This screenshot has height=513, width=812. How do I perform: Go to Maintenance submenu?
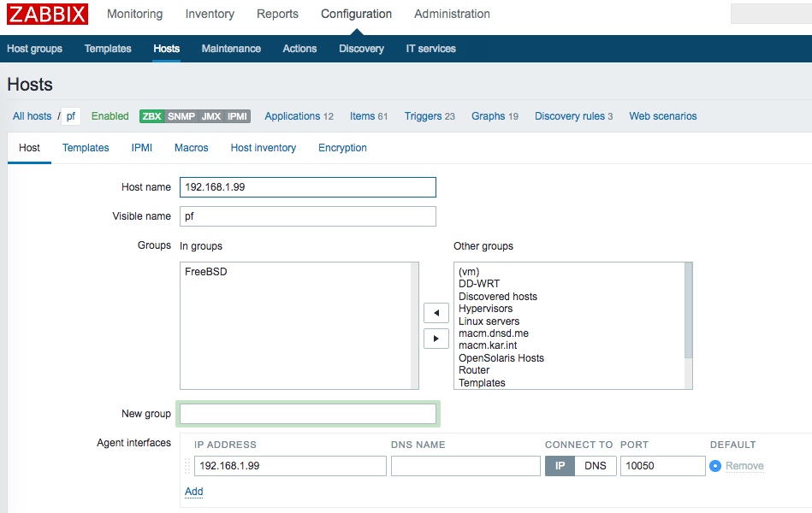[231, 49]
